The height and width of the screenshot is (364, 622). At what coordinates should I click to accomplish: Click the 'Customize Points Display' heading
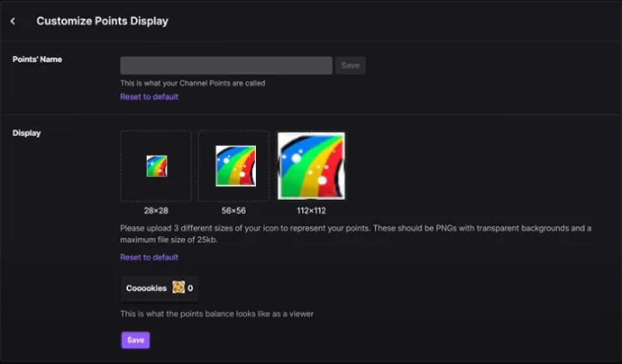coord(103,21)
